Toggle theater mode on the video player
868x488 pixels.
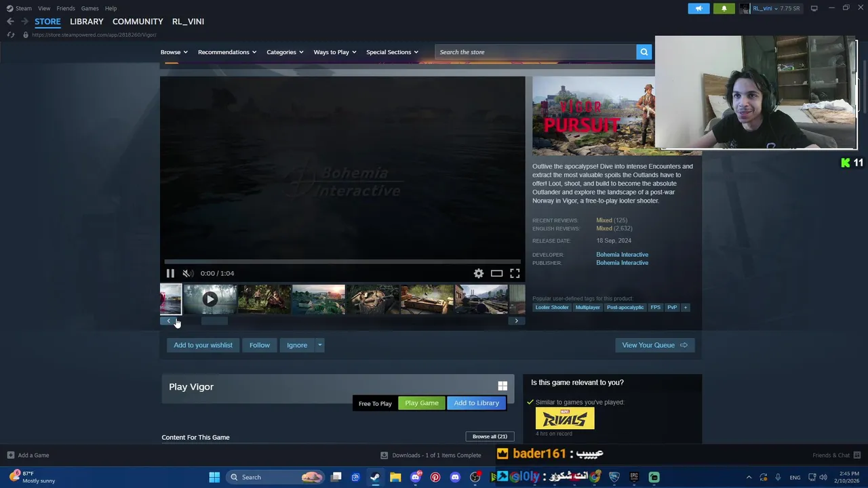coord(496,273)
